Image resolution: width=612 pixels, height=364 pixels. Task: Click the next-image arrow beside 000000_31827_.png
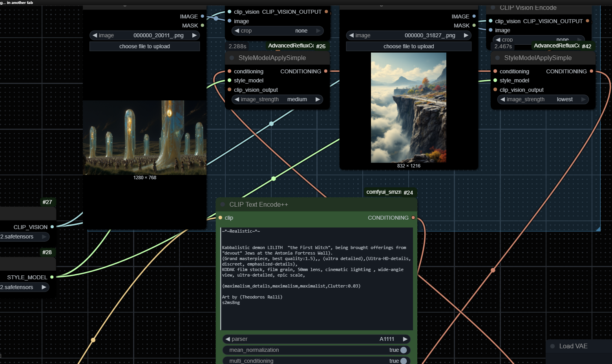[466, 35]
